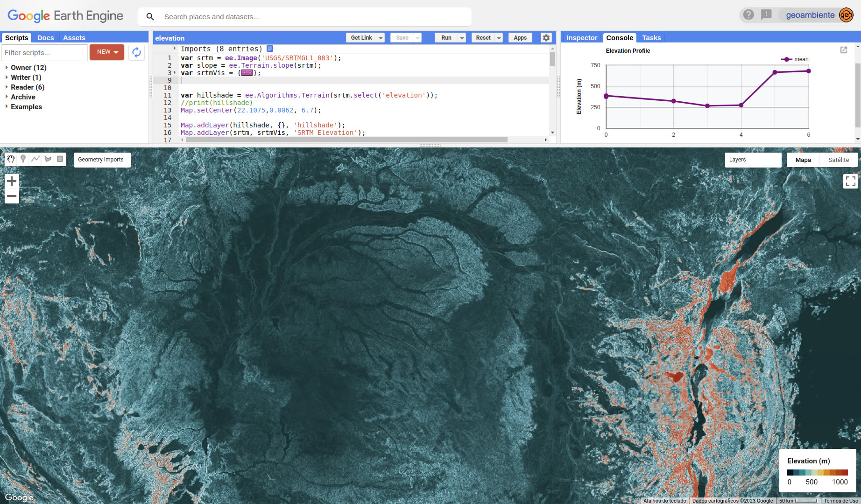
Task: Open the Get Link dropdown arrow
Action: pos(381,38)
